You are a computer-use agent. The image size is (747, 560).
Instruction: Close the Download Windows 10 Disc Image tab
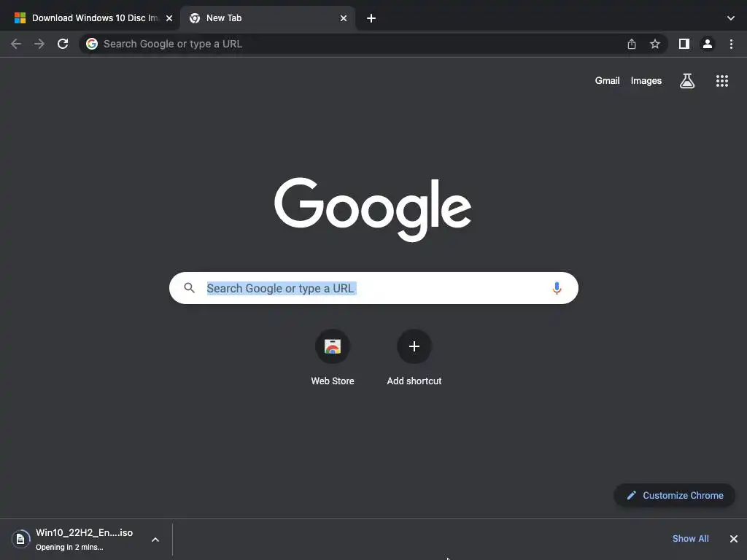click(169, 18)
